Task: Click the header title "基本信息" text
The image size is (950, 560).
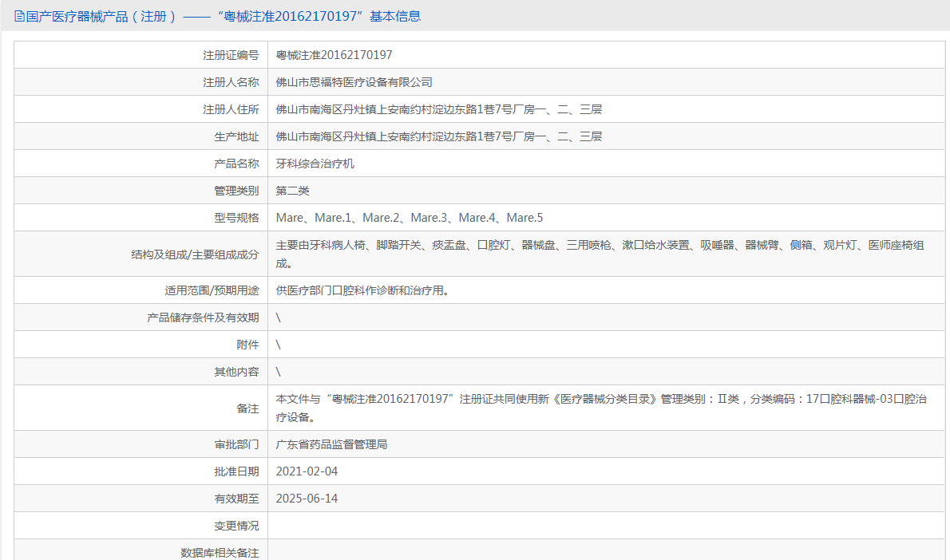Action: [x=394, y=16]
